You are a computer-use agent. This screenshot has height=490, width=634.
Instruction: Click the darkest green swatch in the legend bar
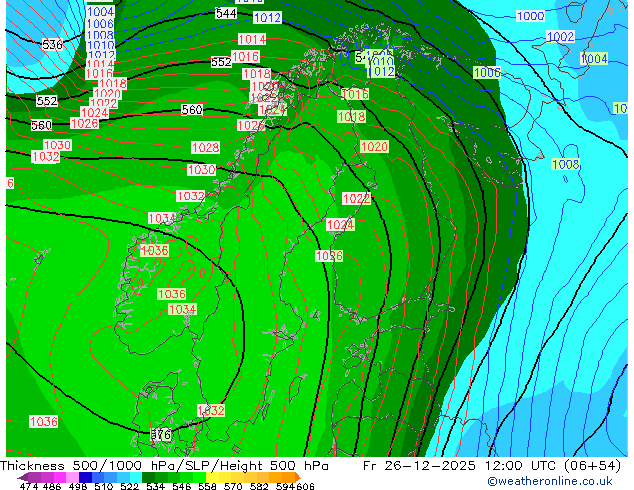click(x=148, y=477)
